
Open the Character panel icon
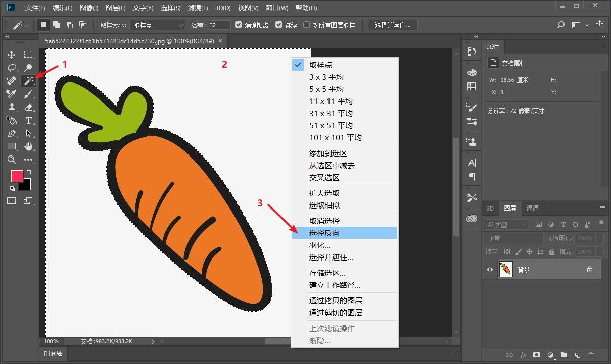coord(472,163)
